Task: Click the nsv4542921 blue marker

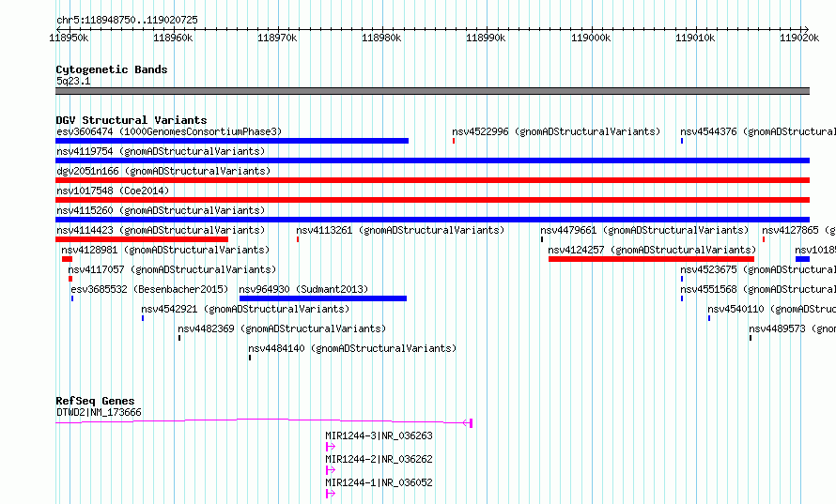Action: pos(143,318)
